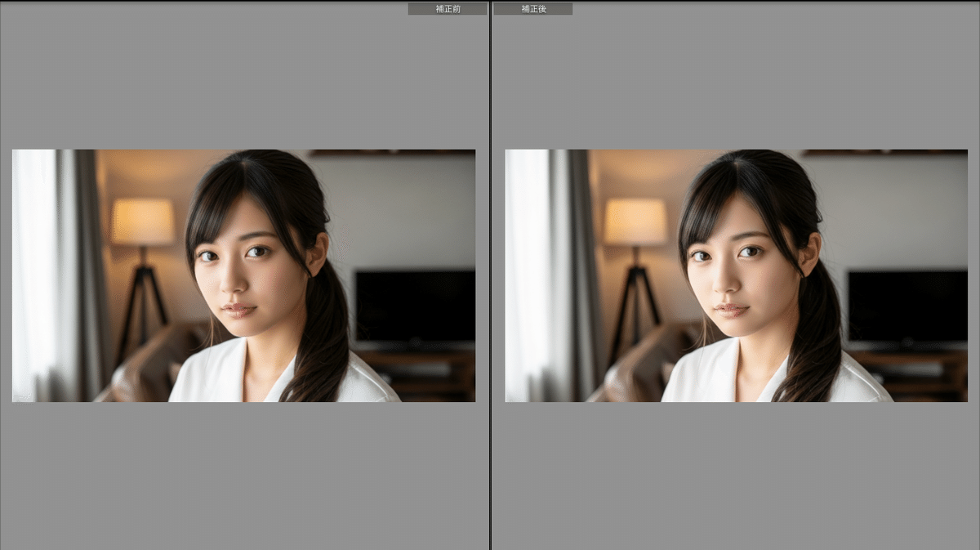Click the lamp tripod legs in before photo

click(x=143, y=302)
